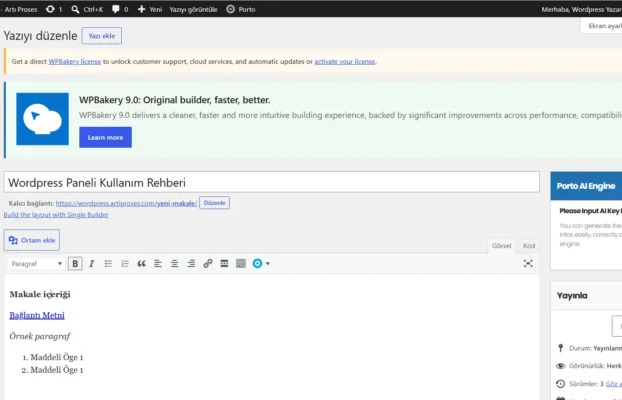Switch to the Görsel editor tab
The height and width of the screenshot is (400, 622).
[x=501, y=246]
